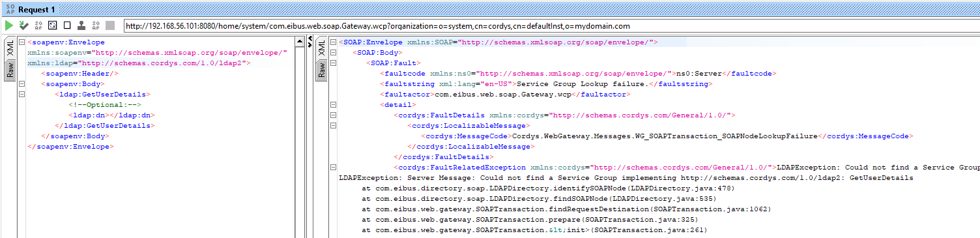The width and height of the screenshot is (980, 238).
Task: Select Raw tab of request editor
Action: tap(10, 71)
